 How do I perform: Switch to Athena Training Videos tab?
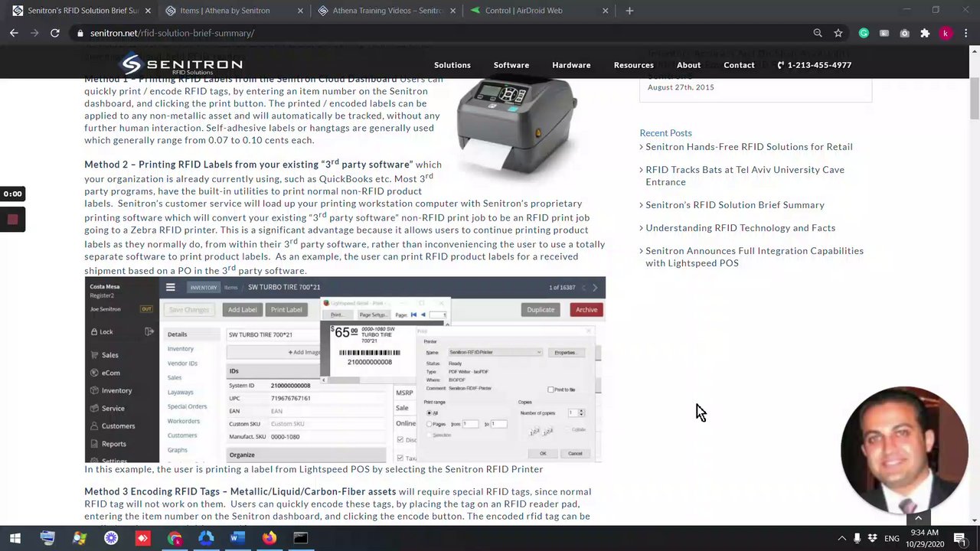pyautogui.click(x=387, y=11)
